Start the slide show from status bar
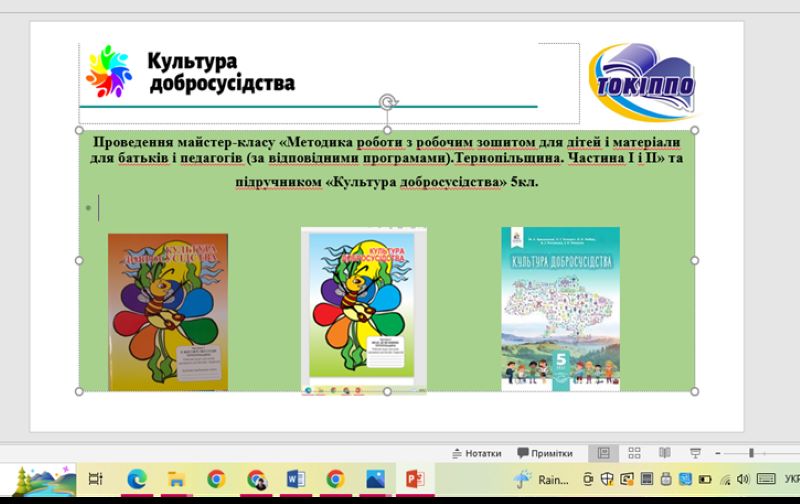The height and width of the screenshot is (504, 800). [695, 453]
